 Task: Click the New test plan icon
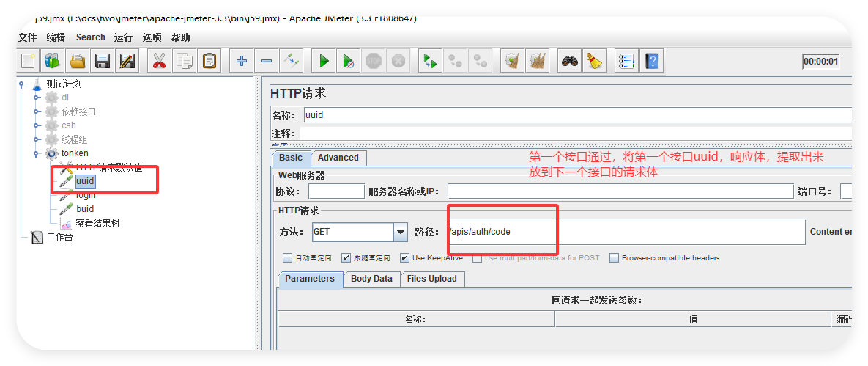(x=30, y=60)
